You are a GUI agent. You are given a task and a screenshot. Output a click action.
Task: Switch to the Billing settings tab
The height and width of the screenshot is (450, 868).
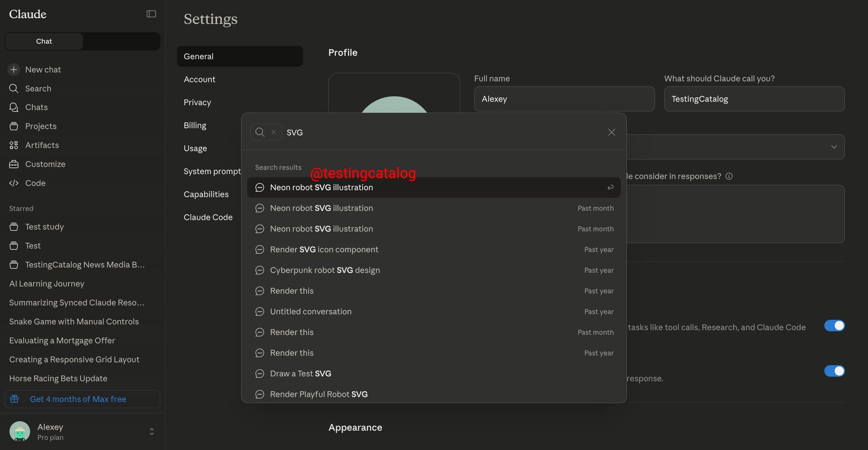(209, 126)
